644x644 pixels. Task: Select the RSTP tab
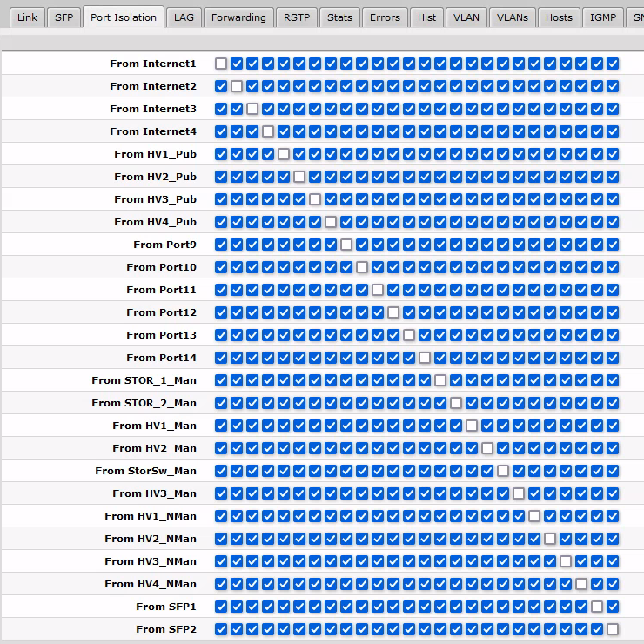tap(297, 17)
